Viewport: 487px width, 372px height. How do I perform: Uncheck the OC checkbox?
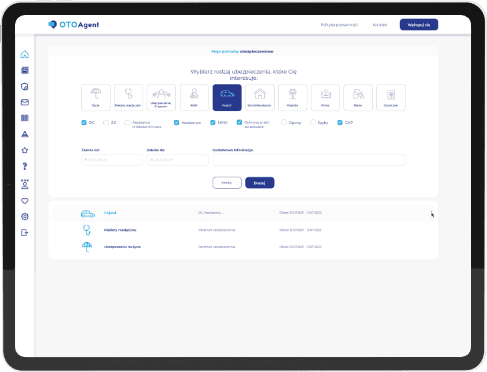[x=84, y=123]
